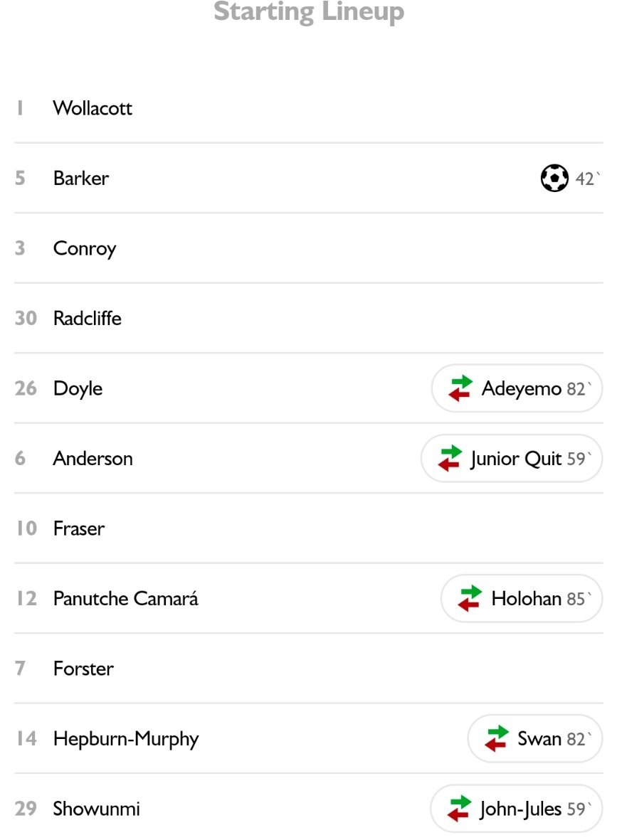Open Hepburn-Murphy's player entry
The height and width of the screenshot is (840, 617).
(309, 739)
